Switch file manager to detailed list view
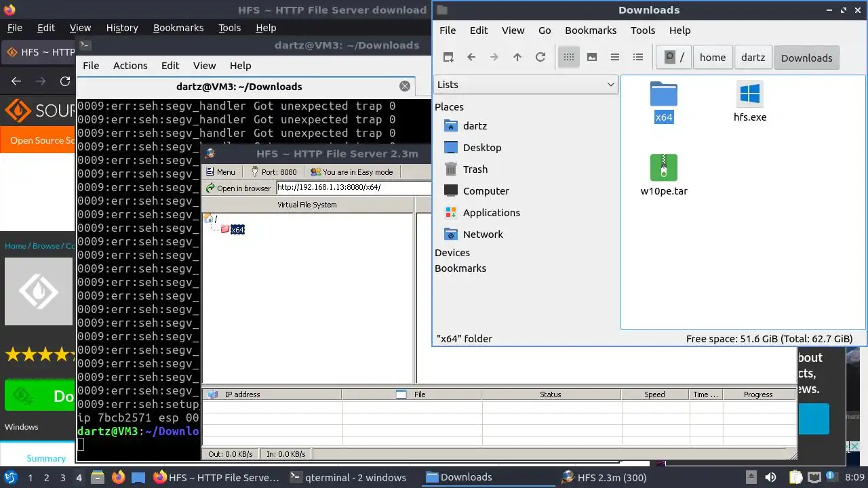 (x=638, y=58)
